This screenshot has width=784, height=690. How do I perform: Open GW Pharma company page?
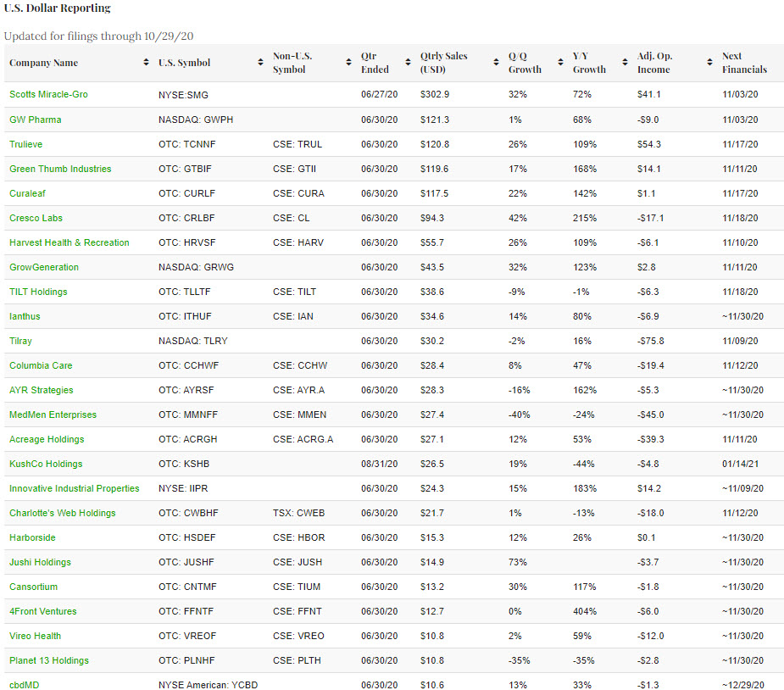[x=35, y=120]
